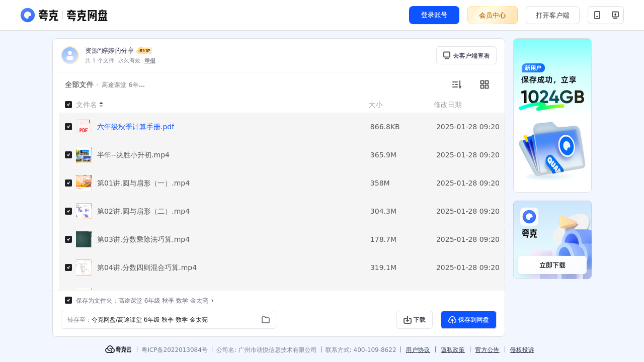Click the 举报 link
The image size is (644, 362).
coord(150,60)
